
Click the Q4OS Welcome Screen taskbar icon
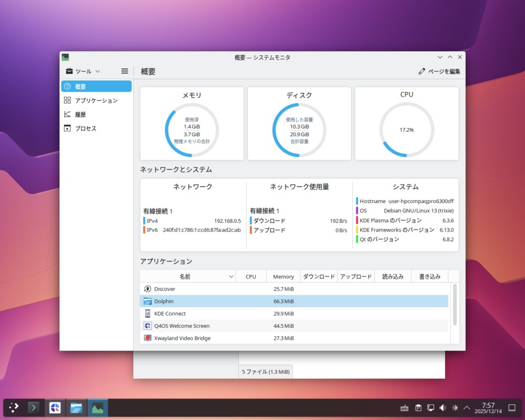click(x=55, y=407)
